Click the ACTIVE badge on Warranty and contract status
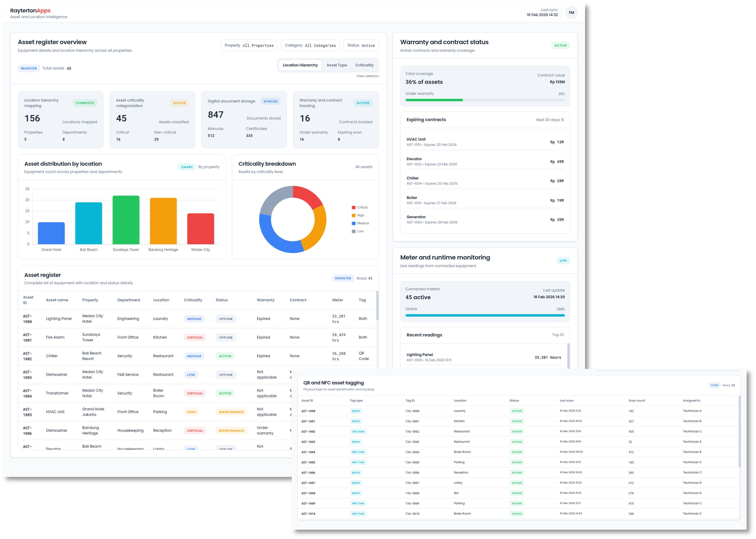This screenshot has width=756, height=539. (x=560, y=45)
